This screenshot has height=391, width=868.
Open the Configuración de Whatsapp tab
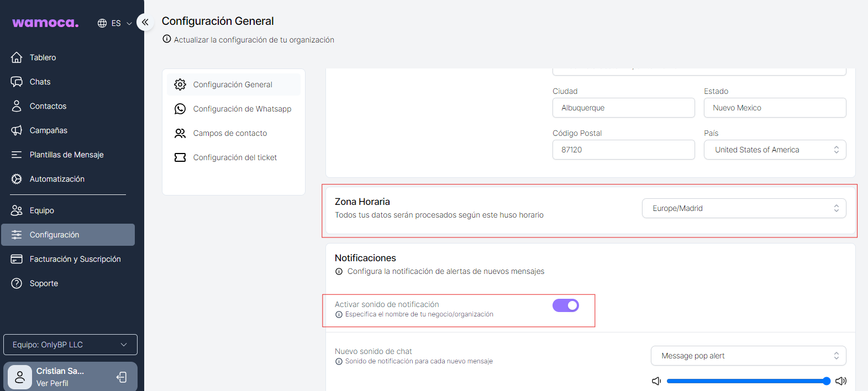point(241,109)
